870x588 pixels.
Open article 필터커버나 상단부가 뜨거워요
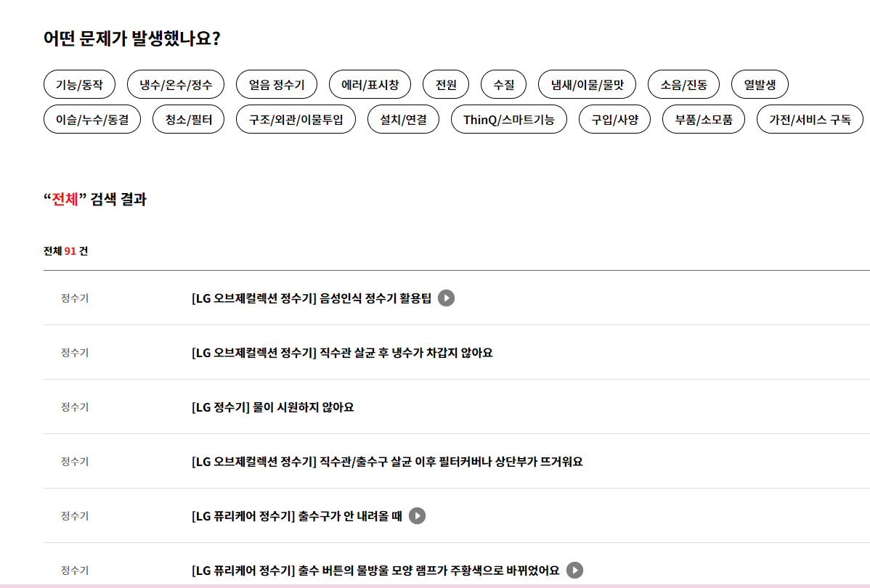[x=387, y=462]
